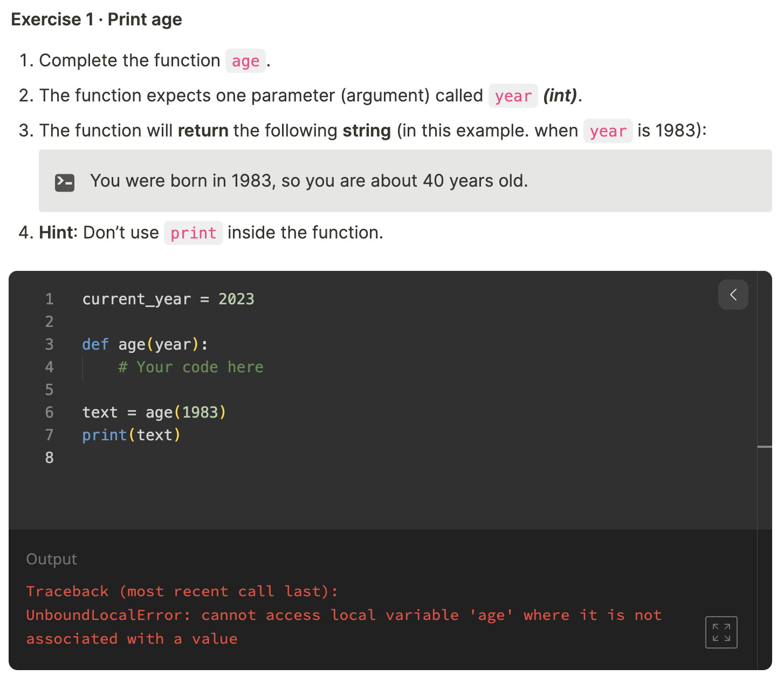Place cursor on the Your code here comment
The height and width of the screenshot is (682, 784).
tap(191, 367)
